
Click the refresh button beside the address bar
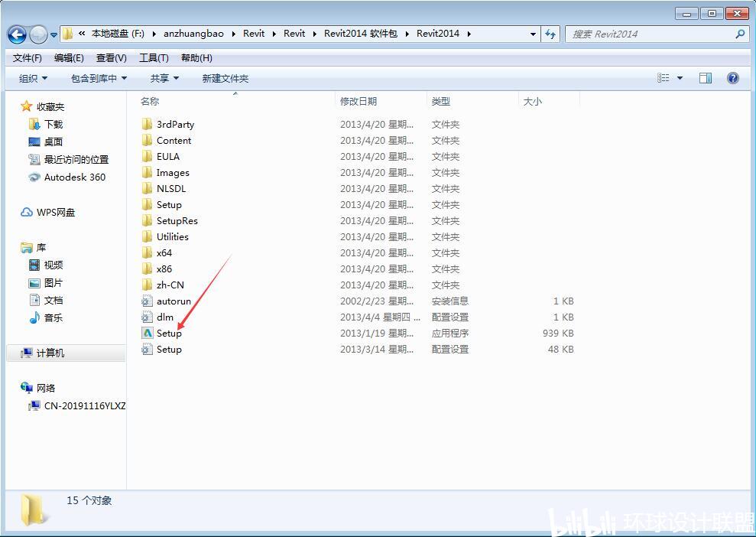click(550, 34)
